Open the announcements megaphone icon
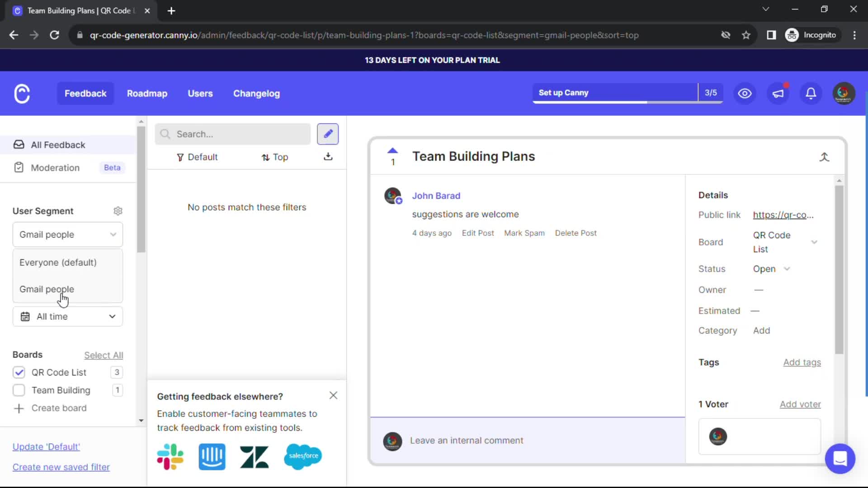Image resolution: width=868 pixels, height=488 pixels. pyautogui.click(x=778, y=93)
